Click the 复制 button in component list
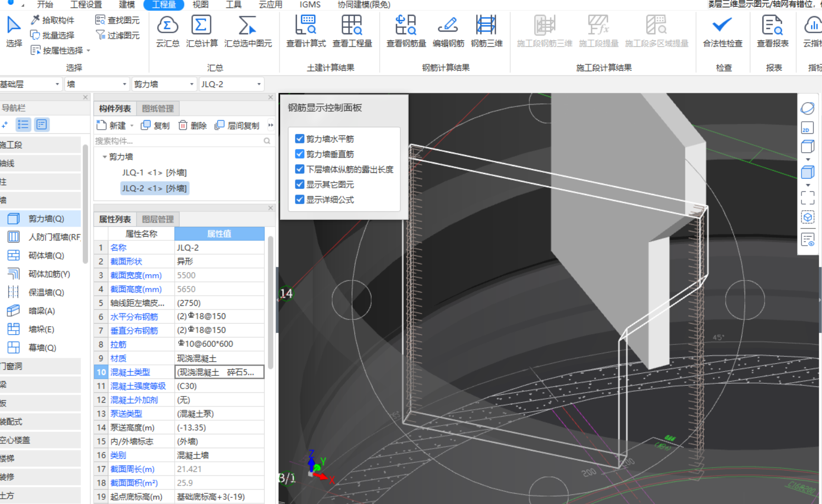Image resolution: width=822 pixels, height=504 pixels. [x=156, y=125]
